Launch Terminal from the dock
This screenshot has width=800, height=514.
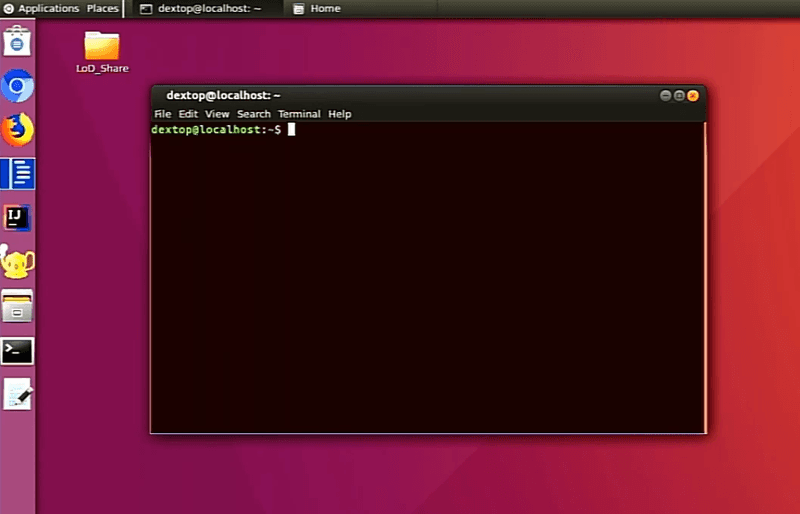point(17,351)
